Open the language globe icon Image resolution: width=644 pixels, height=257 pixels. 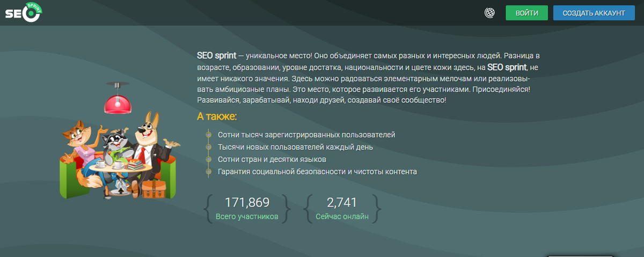(489, 13)
